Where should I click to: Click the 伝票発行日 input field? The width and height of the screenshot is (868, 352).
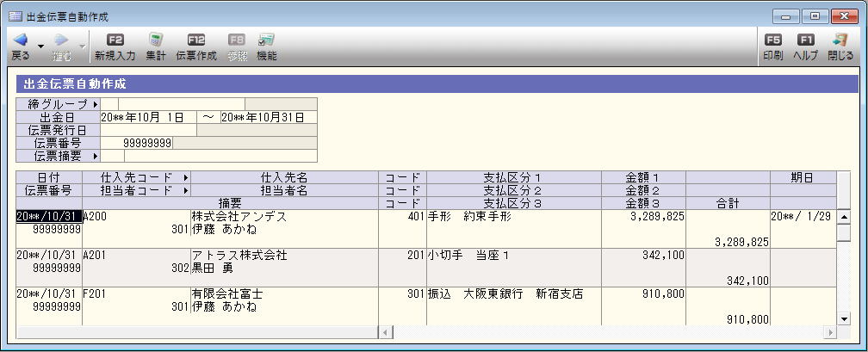pos(148,130)
